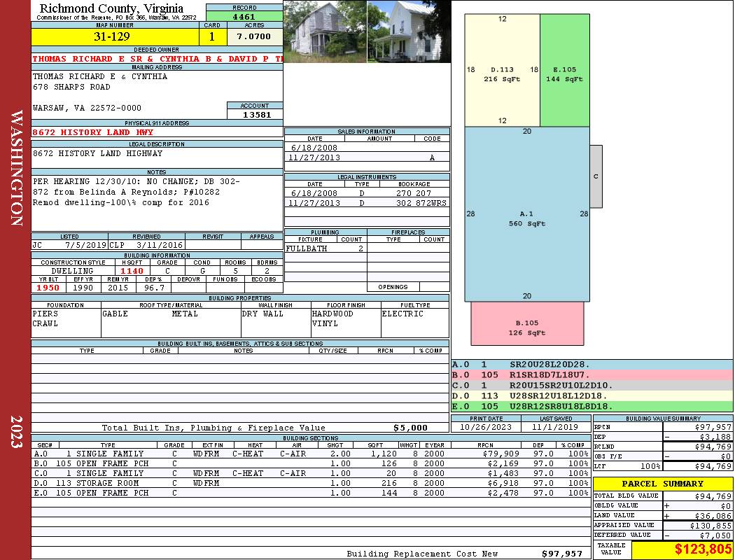Click the acres value 7.0700
This screenshot has height=560, width=735.
point(253,36)
